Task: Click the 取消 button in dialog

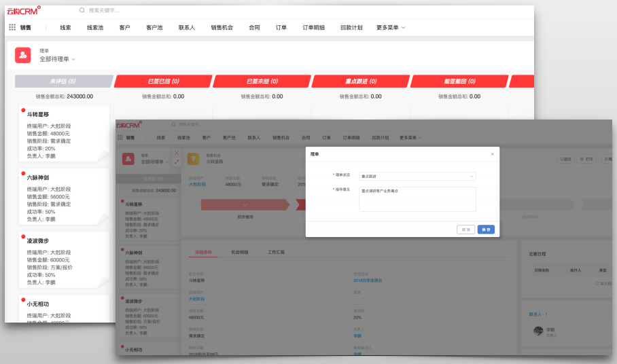Action: pyautogui.click(x=465, y=230)
